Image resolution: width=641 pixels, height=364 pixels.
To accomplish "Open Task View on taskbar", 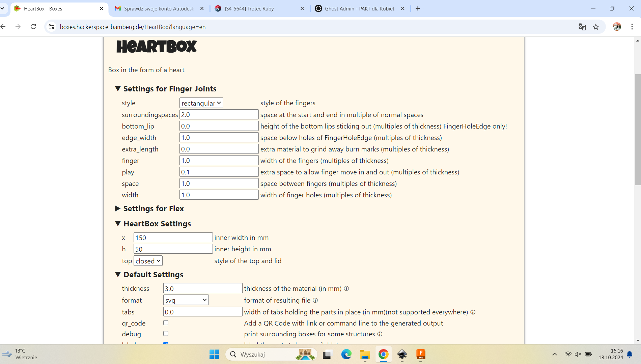I will coord(327,354).
